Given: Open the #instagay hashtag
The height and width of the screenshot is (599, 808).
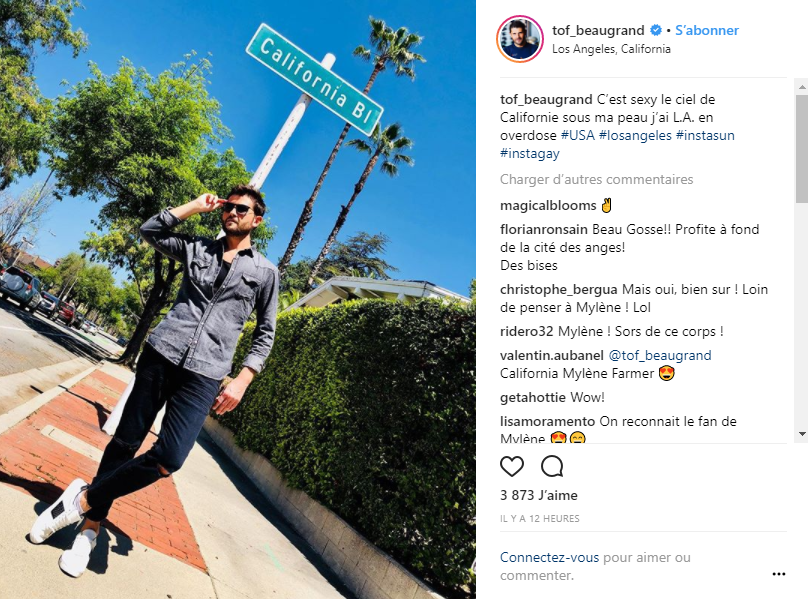Looking at the screenshot, I should (x=530, y=154).
